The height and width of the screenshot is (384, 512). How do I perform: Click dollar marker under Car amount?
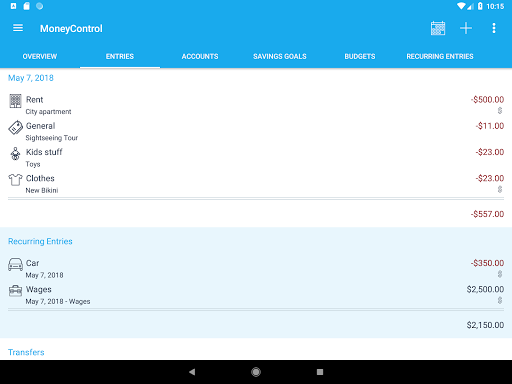coord(500,274)
